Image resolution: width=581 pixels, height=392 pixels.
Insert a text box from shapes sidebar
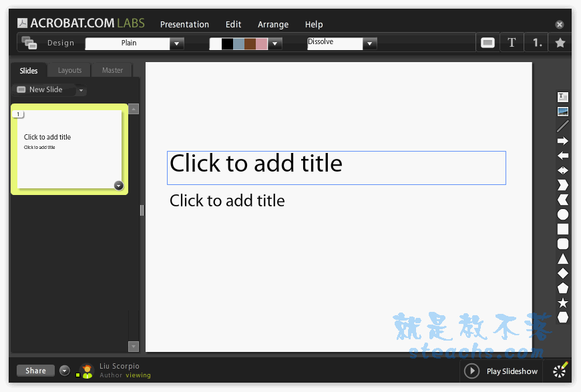[563, 97]
